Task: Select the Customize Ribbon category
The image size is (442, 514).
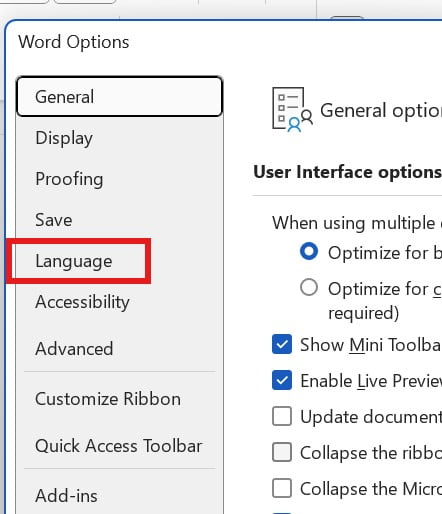Action: tap(108, 399)
